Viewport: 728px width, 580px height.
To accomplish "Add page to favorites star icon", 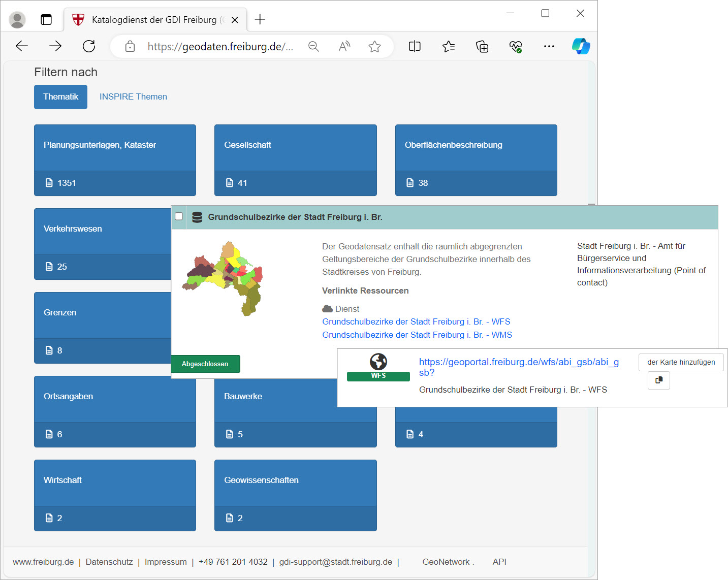I will point(374,47).
